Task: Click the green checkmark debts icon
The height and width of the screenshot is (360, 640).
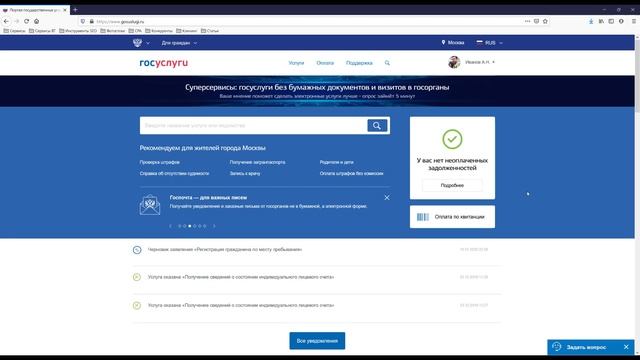Action: 452,139
